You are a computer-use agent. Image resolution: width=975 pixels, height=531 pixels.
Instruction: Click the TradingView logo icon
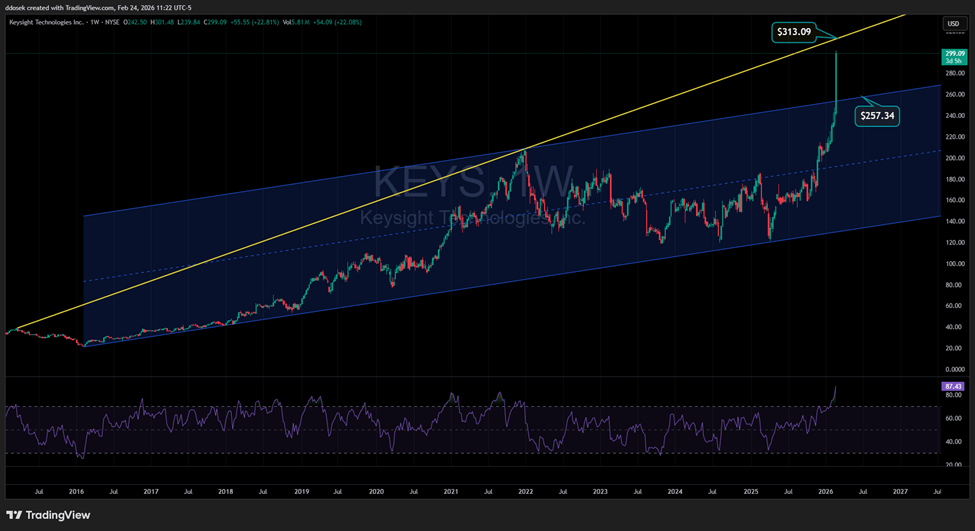coord(15,515)
